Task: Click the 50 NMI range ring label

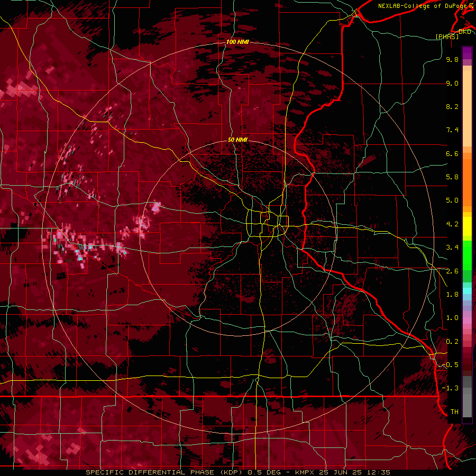Action: click(x=237, y=140)
